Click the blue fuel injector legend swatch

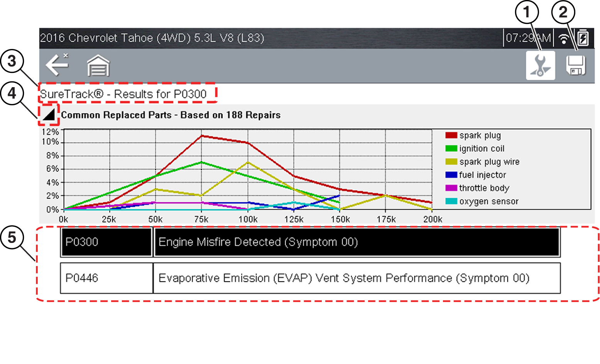click(x=451, y=175)
